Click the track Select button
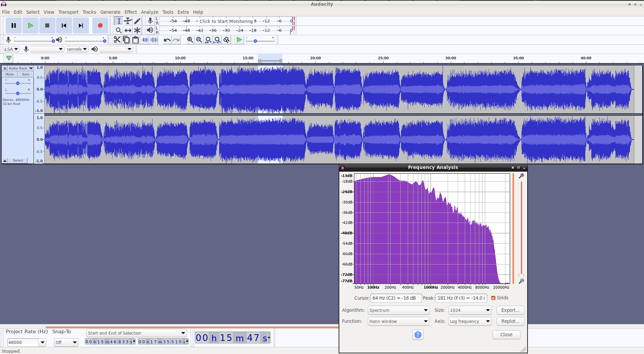This screenshot has height=354, width=644. tap(18, 161)
